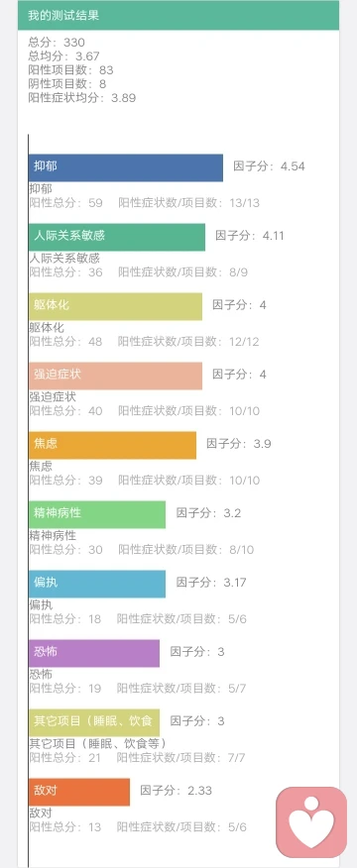
Task: Select the 总分：330 text
Action: 57,43
